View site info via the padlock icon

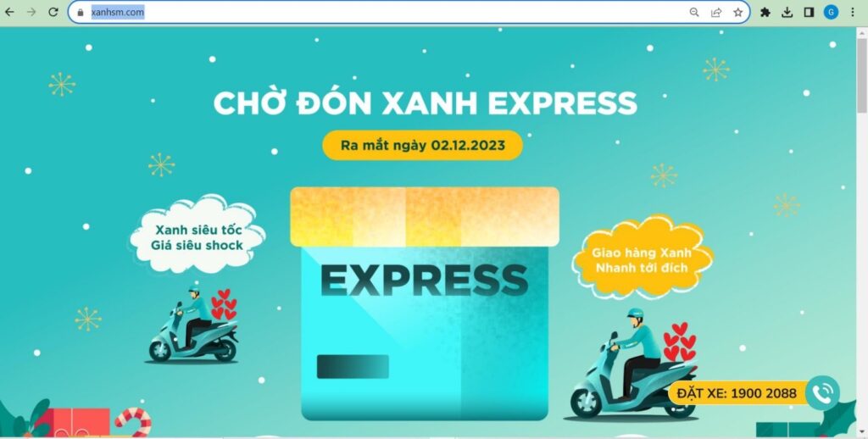pyautogui.click(x=81, y=12)
